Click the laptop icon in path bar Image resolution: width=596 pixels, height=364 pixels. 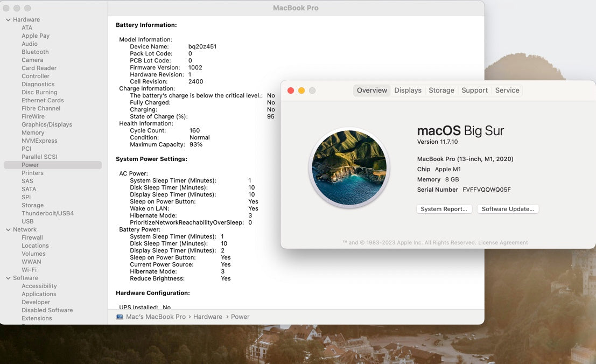120,317
